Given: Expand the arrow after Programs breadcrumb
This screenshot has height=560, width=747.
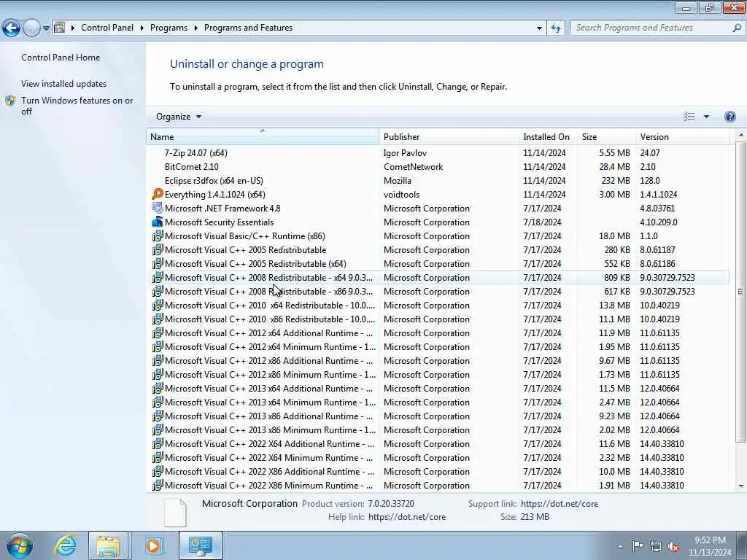Looking at the screenshot, I should pos(196,28).
